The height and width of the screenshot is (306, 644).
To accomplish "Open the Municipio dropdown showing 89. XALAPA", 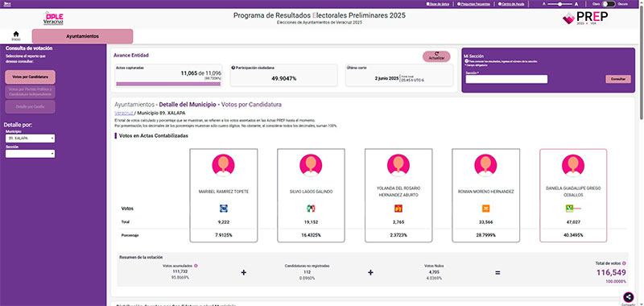I will (30, 139).
